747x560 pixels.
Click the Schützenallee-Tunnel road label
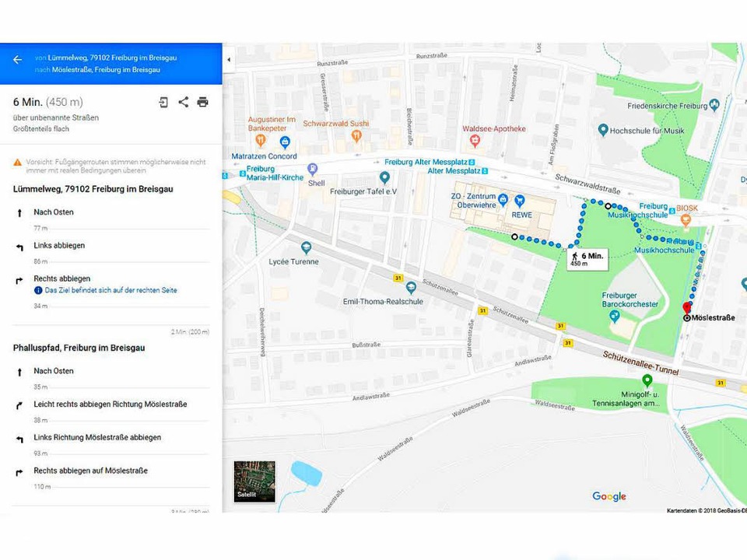coord(640,363)
